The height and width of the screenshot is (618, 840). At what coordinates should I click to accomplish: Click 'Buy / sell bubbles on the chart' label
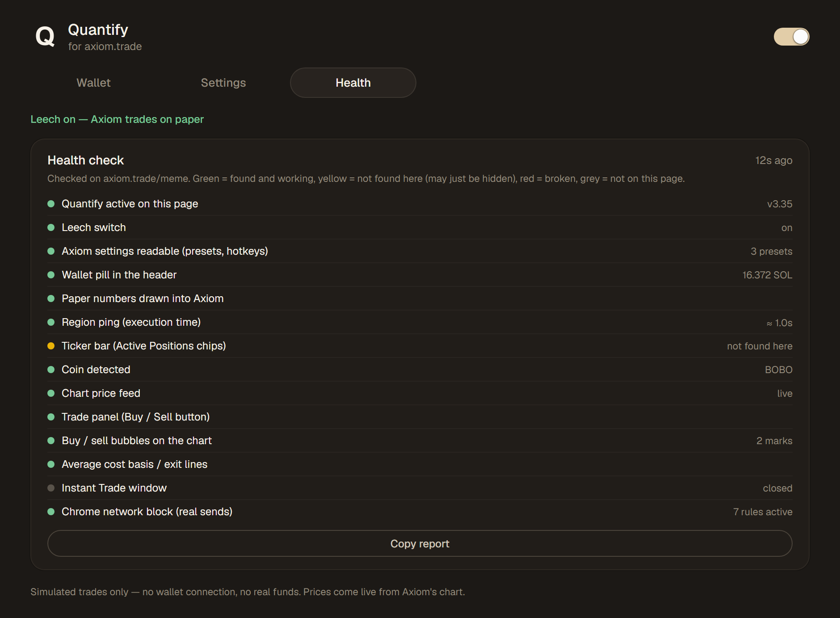[137, 441]
